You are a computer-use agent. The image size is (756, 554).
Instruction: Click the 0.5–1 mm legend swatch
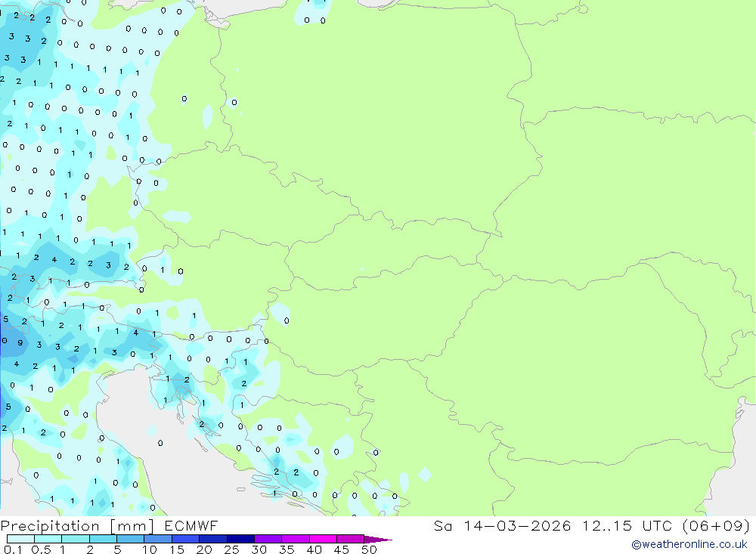[x=48, y=539]
